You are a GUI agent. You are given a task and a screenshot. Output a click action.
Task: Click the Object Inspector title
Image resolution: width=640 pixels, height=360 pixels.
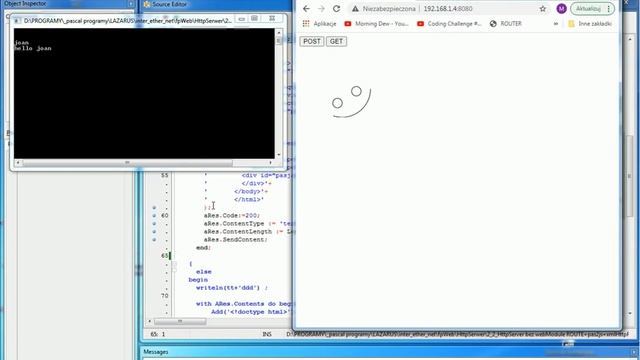tap(25, 4)
